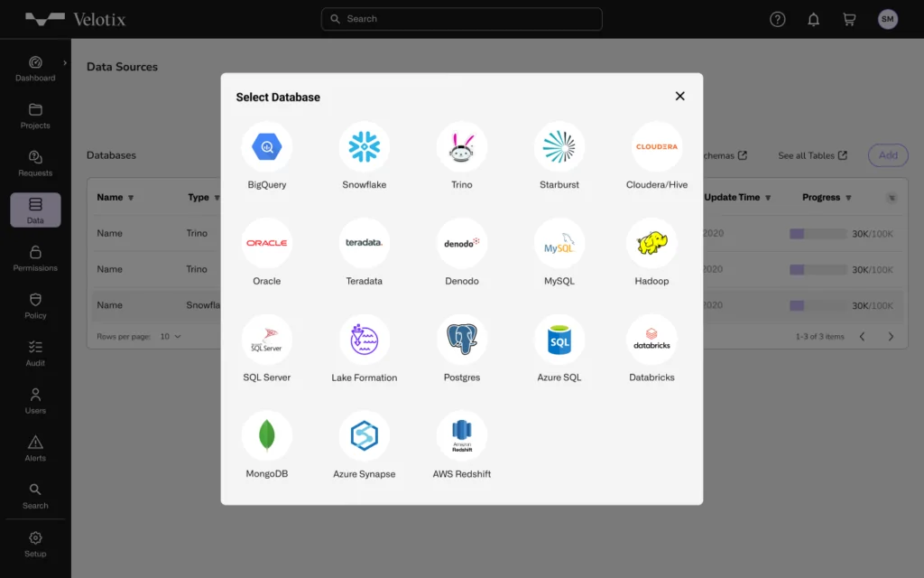Select the AWS Redshift database
This screenshot has height=578, width=924.
tap(461, 436)
